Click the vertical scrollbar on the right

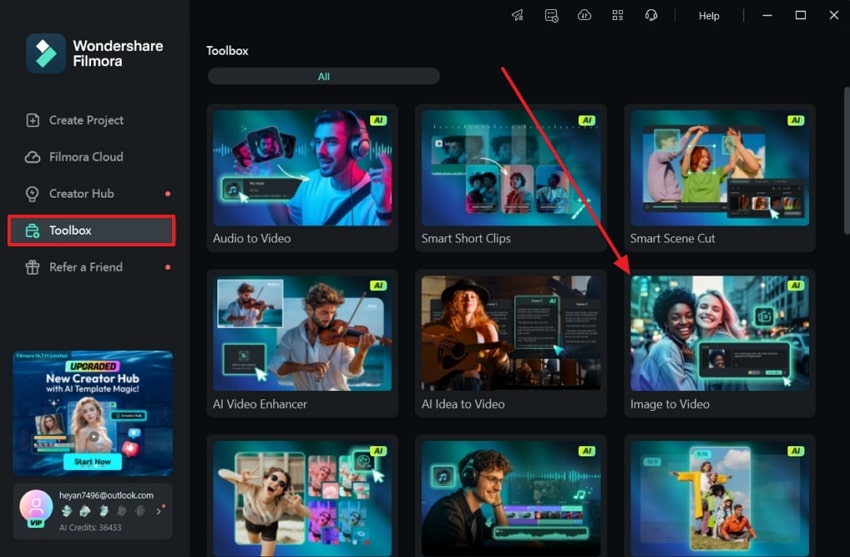pyautogui.click(x=847, y=161)
